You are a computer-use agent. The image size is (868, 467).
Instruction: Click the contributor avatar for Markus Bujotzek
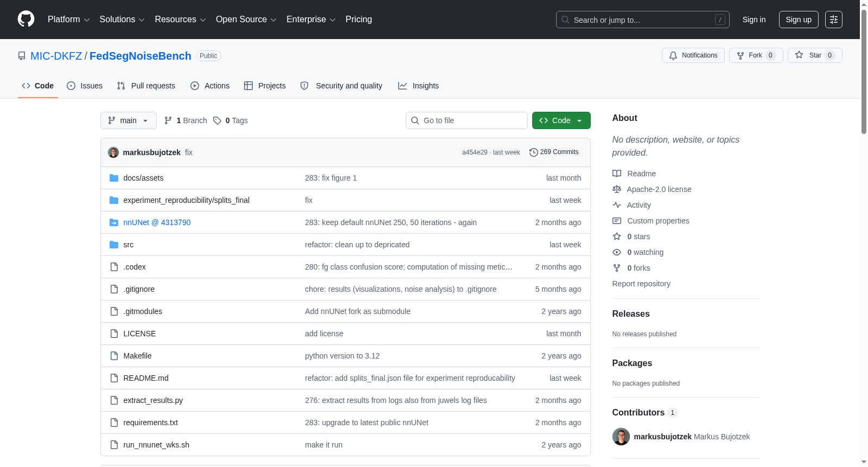click(x=621, y=437)
